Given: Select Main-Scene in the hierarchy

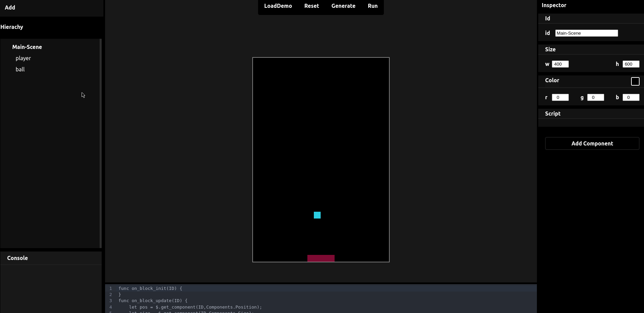Looking at the screenshot, I should (27, 47).
